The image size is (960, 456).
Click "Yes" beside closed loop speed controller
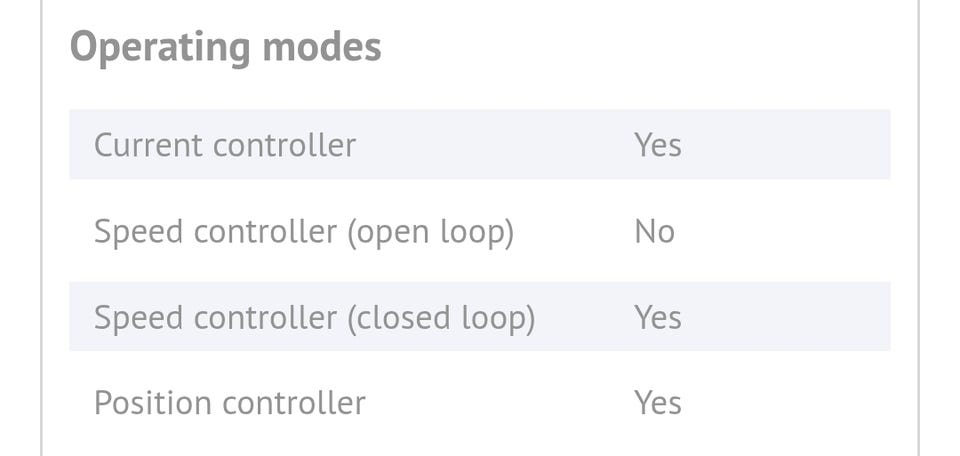click(x=657, y=318)
